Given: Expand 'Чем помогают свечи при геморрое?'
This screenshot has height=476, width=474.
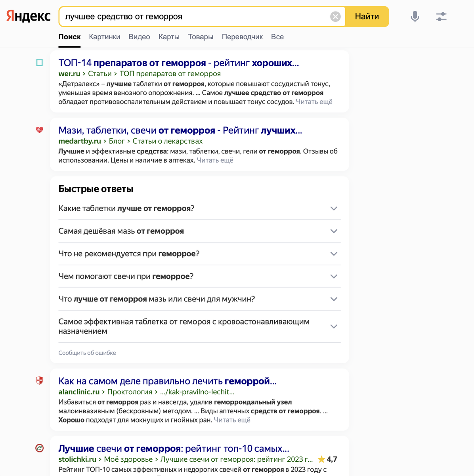Looking at the screenshot, I should tap(199, 276).
